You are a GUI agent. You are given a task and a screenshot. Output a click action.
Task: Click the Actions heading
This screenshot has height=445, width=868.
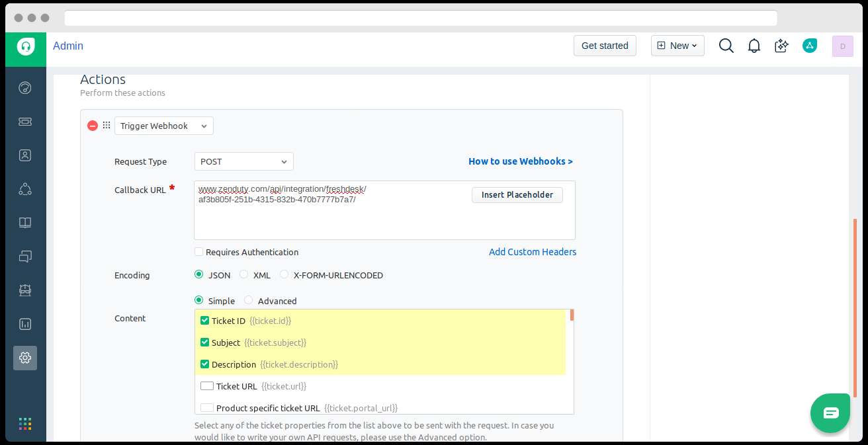pos(103,79)
